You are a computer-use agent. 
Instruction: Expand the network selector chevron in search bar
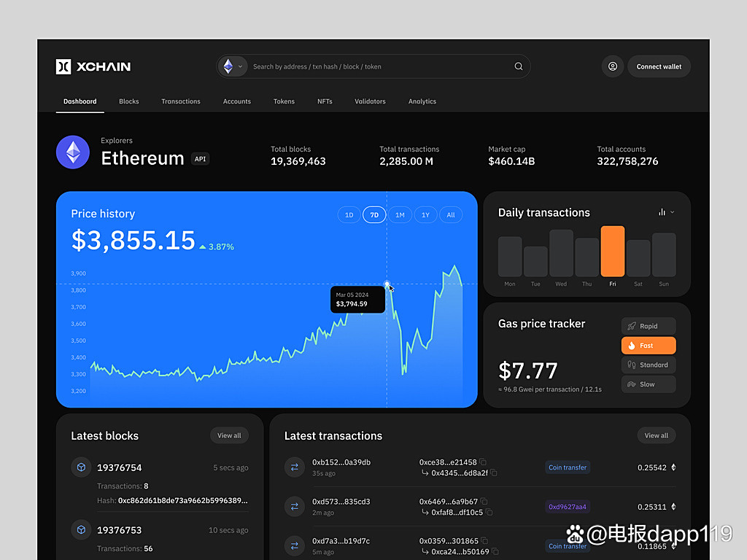[x=241, y=66]
